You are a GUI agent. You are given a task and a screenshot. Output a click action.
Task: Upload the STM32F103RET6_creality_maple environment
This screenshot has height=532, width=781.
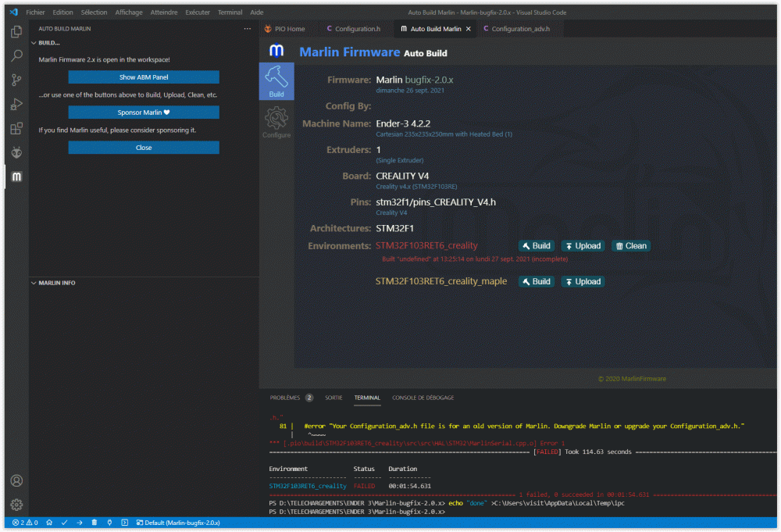[583, 282]
